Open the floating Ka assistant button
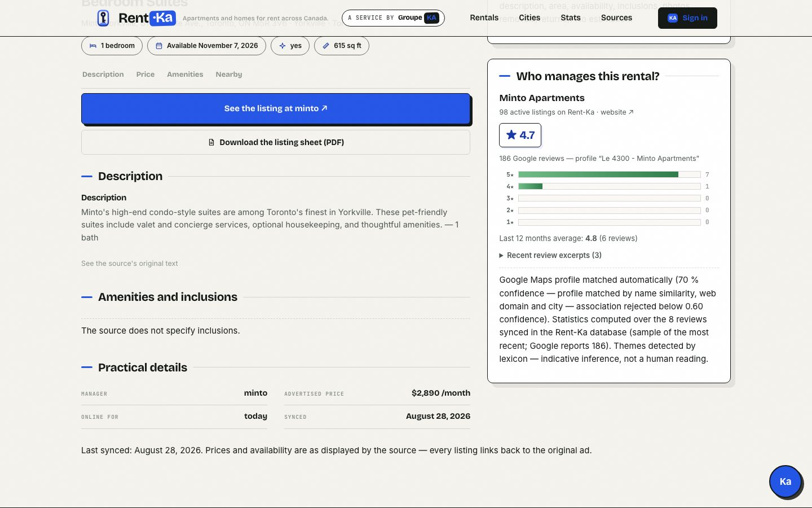The image size is (812, 508). [785, 481]
